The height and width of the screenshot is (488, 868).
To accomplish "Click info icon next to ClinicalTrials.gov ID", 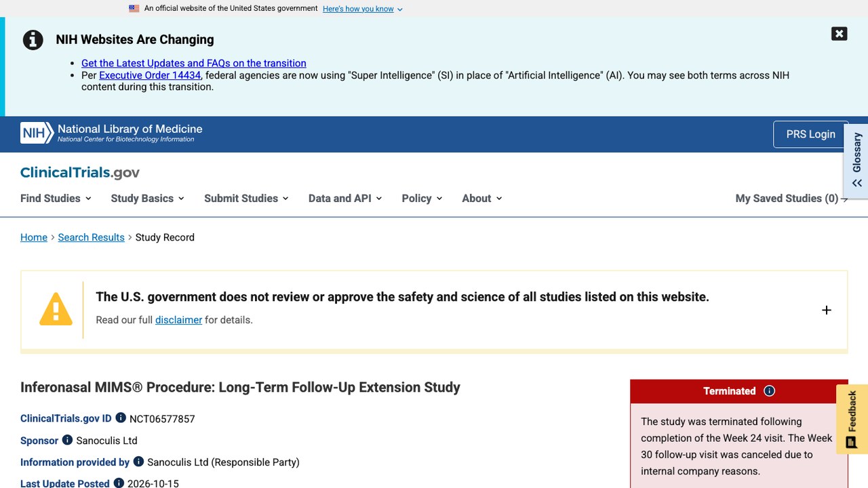I will point(121,418).
